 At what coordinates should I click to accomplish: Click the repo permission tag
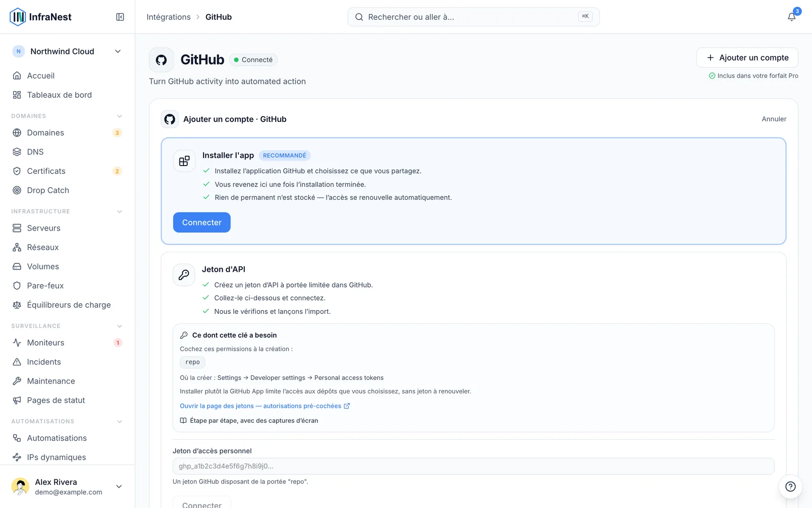192,362
